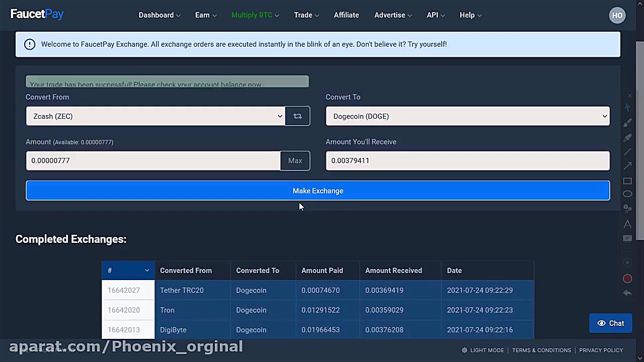Click the Amount input field
Screen dimensions: 644x362
pos(153,161)
